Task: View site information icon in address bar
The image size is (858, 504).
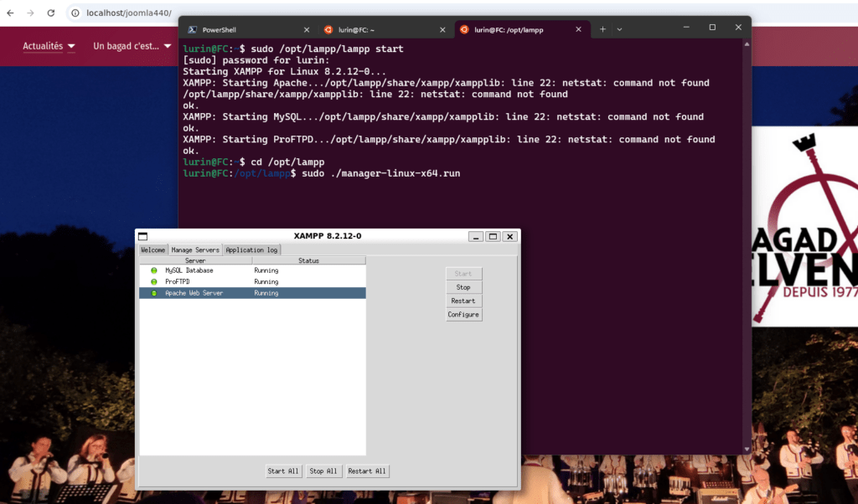Action: tap(75, 13)
